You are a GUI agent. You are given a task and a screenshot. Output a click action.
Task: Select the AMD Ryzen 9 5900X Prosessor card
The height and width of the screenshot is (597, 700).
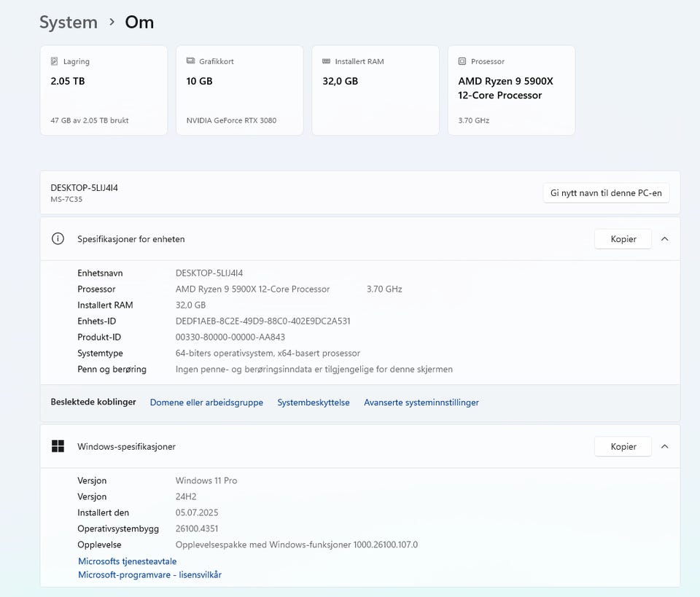coord(511,91)
